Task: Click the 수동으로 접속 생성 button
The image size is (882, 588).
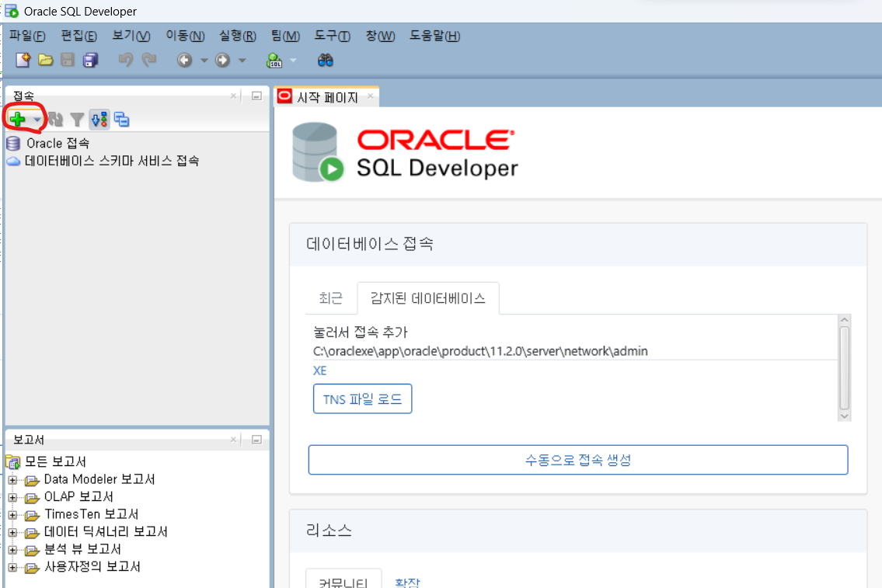Action: (577, 460)
